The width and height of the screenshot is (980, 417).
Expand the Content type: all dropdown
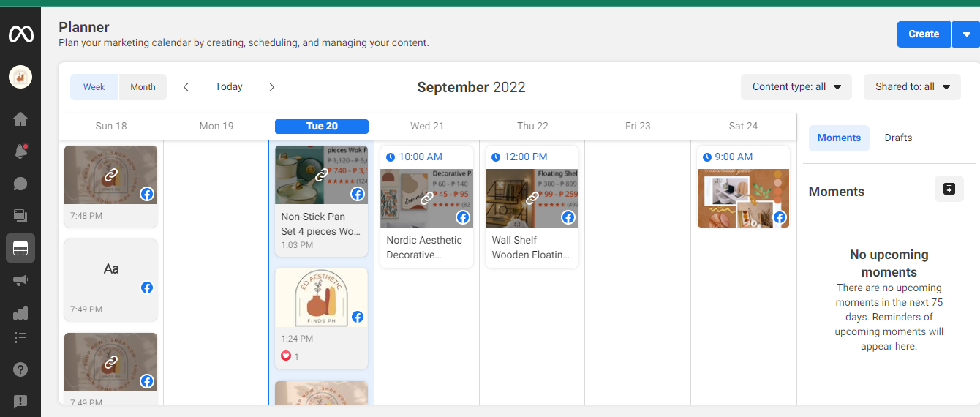[x=796, y=87]
